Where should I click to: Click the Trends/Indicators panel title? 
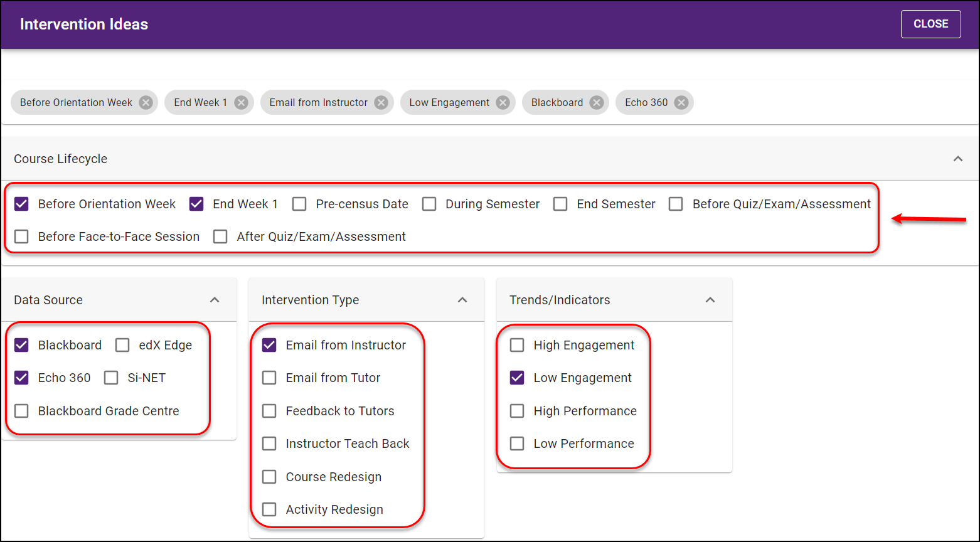click(x=560, y=300)
